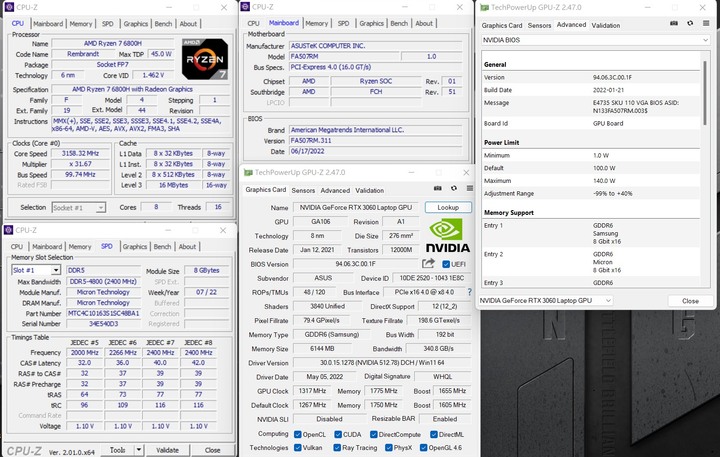Open the hamburger menu in GPU-Z Graphics Card window
Viewport: 720px width, 457px height.
[469, 188]
